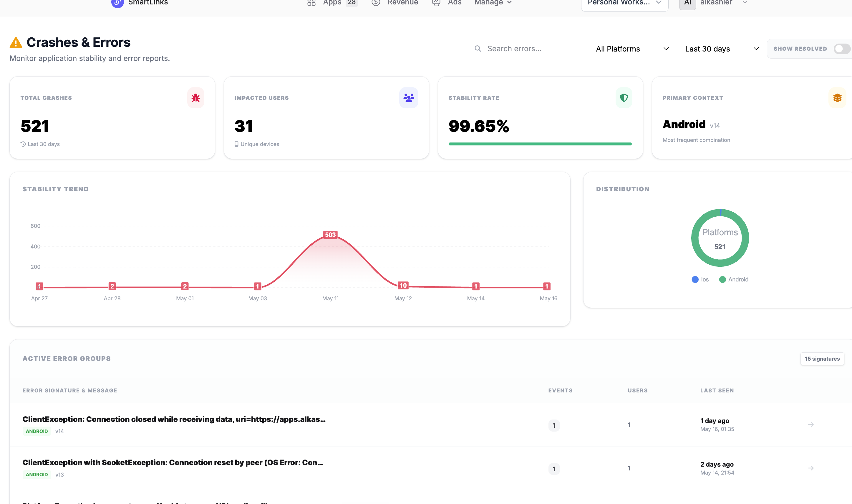Screen dimensions: 852x504
Task: Click the 99.65% stability rate value
Action: tap(478, 126)
